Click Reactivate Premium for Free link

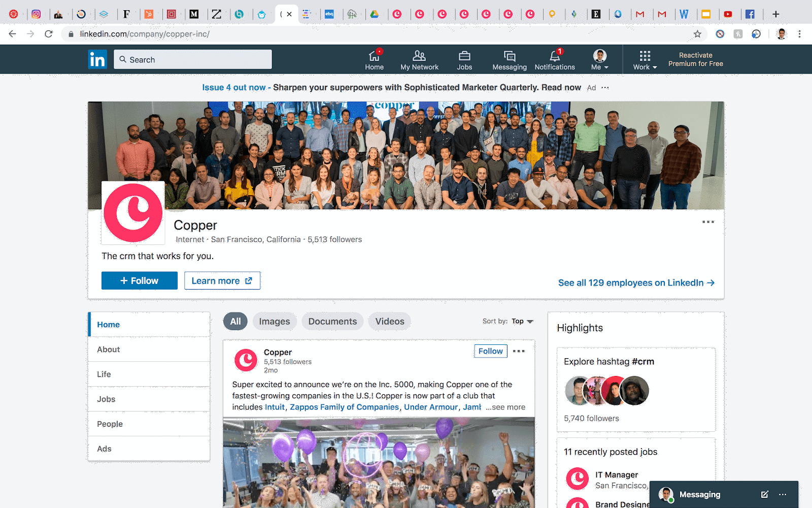point(695,59)
